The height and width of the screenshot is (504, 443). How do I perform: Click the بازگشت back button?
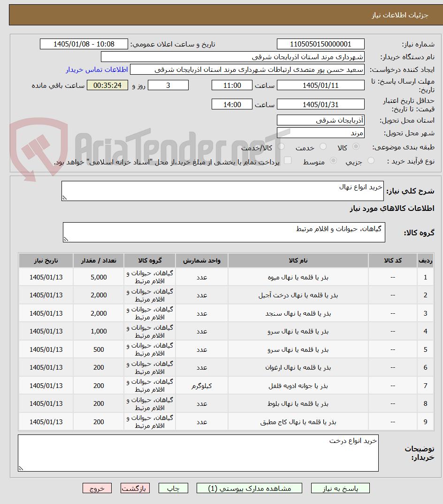click(x=135, y=488)
